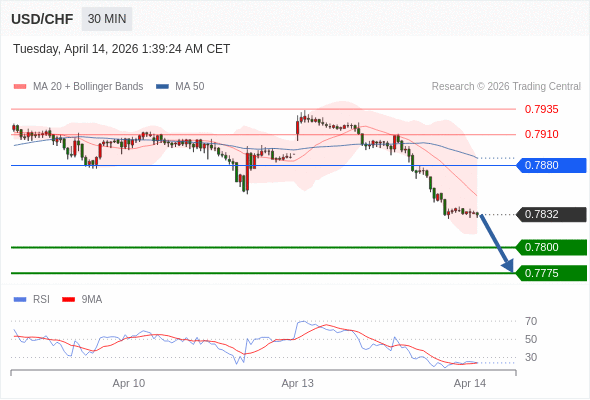Image resolution: width=590 pixels, height=400 pixels.
Task: Click the Apr 14 date axis label
Action: coord(470,383)
